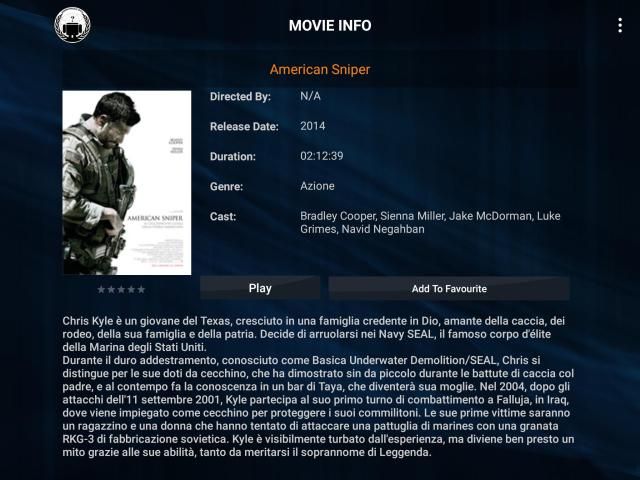Tap the American Sniper poster image
Screen dimensions: 640x480
pyautogui.click(x=126, y=182)
